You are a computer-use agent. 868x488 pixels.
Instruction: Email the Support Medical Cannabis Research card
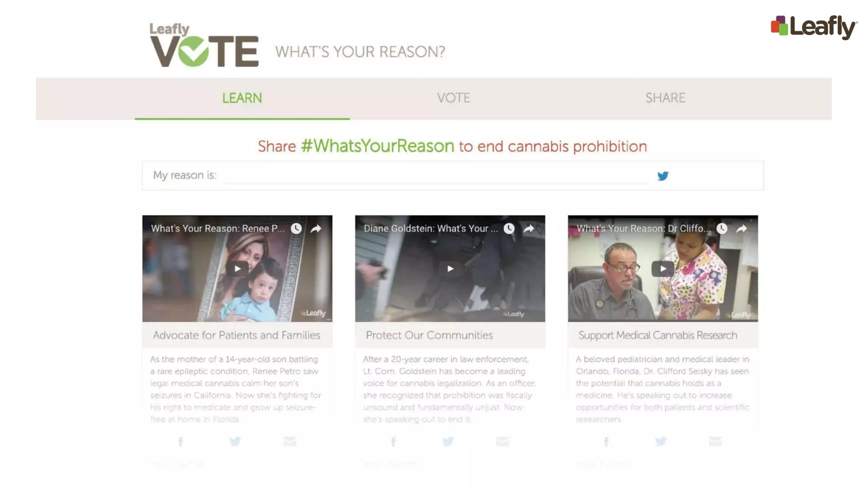(715, 441)
